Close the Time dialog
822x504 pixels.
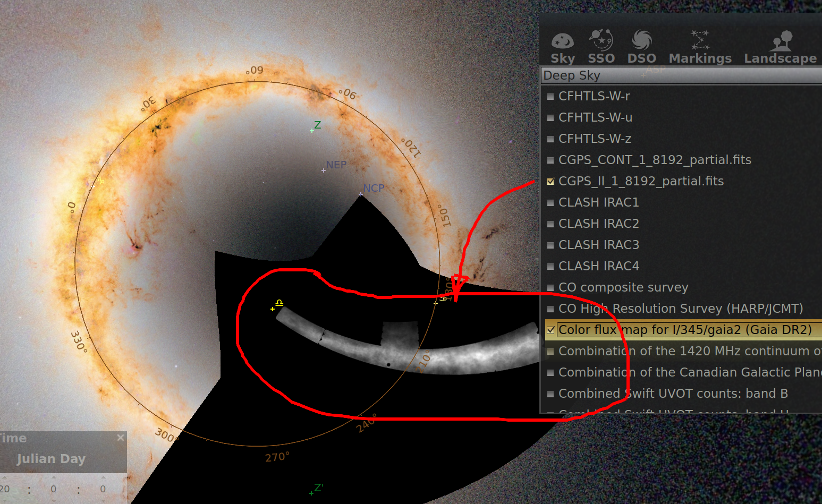click(121, 438)
